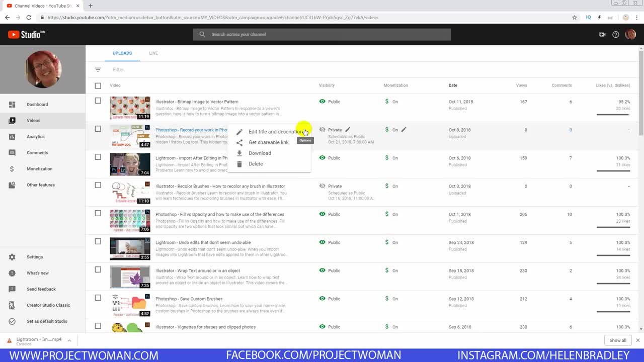Click the likes bar for Bitmap Image video
644x362 pixels.
(x=613, y=115)
